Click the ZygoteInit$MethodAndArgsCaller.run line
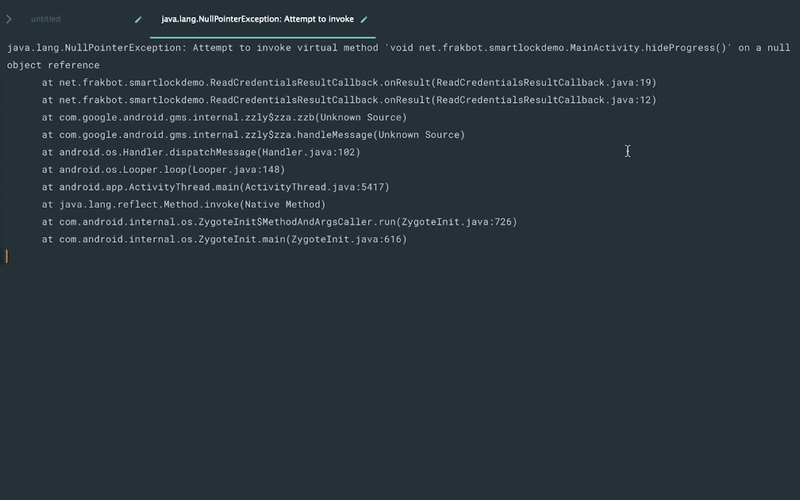Image resolution: width=800 pixels, height=500 pixels. tap(280, 221)
